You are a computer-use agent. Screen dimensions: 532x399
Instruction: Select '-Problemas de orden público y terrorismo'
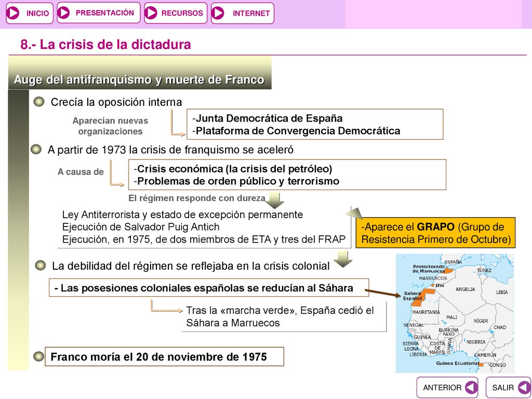[x=236, y=181]
